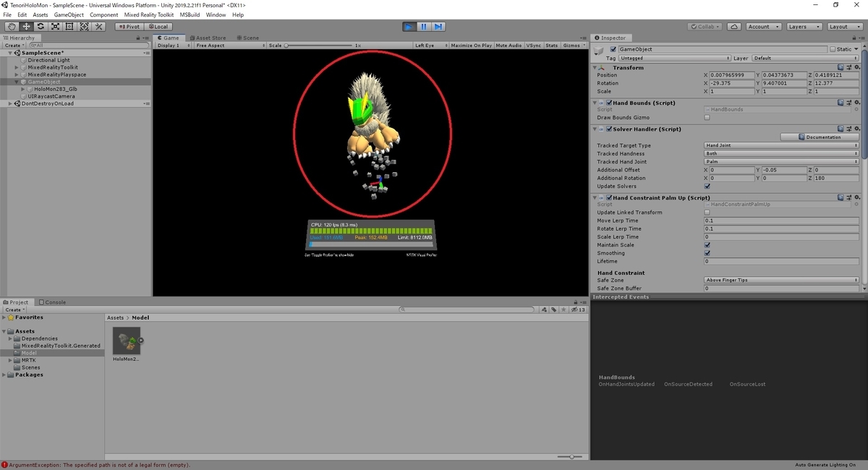Open Tracked Hand Joint dropdown
The width and height of the screenshot is (868, 470).
781,161
